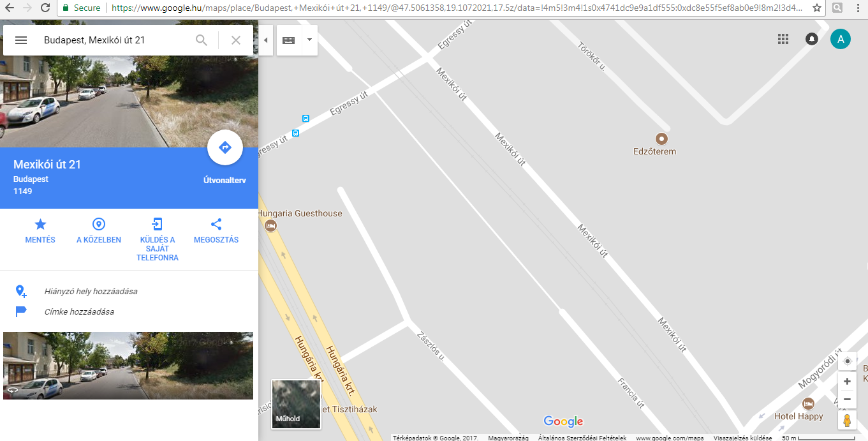Click the magnifier search icon
The width and height of the screenshot is (868, 441).
tap(202, 40)
